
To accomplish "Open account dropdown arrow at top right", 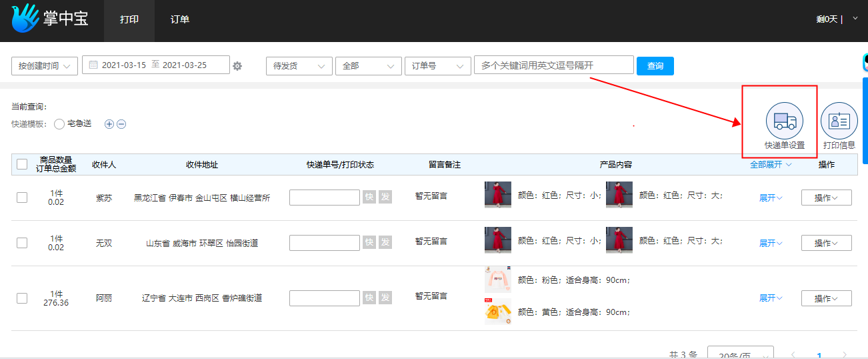I will coord(855,19).
